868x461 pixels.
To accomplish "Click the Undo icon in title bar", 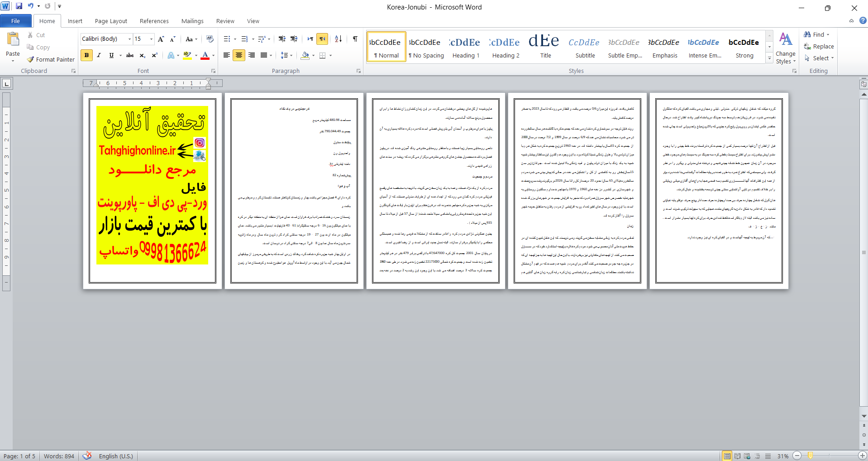I will tap(30, 6).
